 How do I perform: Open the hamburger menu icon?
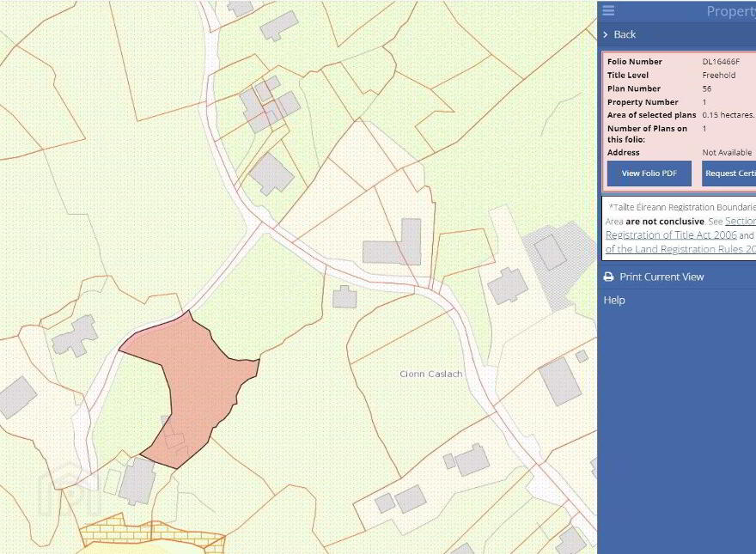click(x=608, y=10)
